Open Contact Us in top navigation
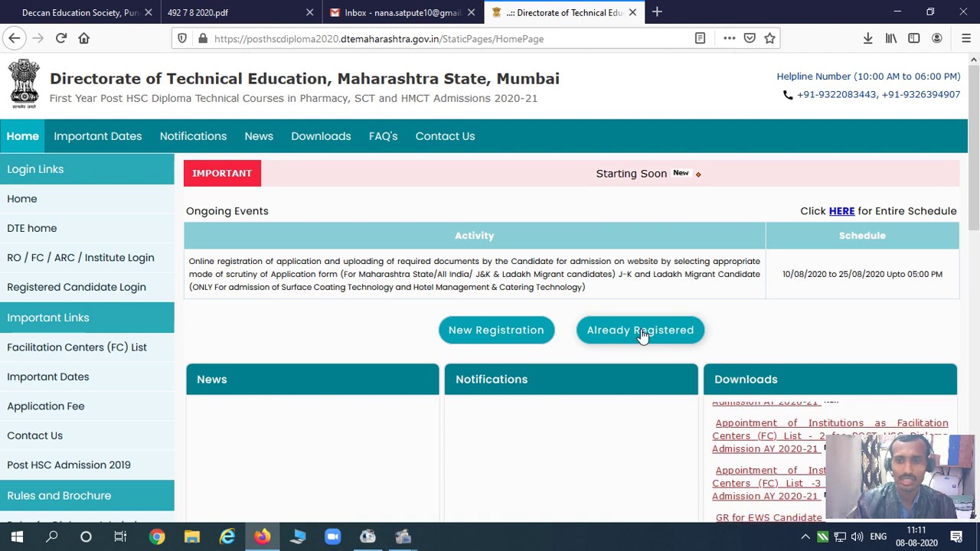 [x=445, y=136]
